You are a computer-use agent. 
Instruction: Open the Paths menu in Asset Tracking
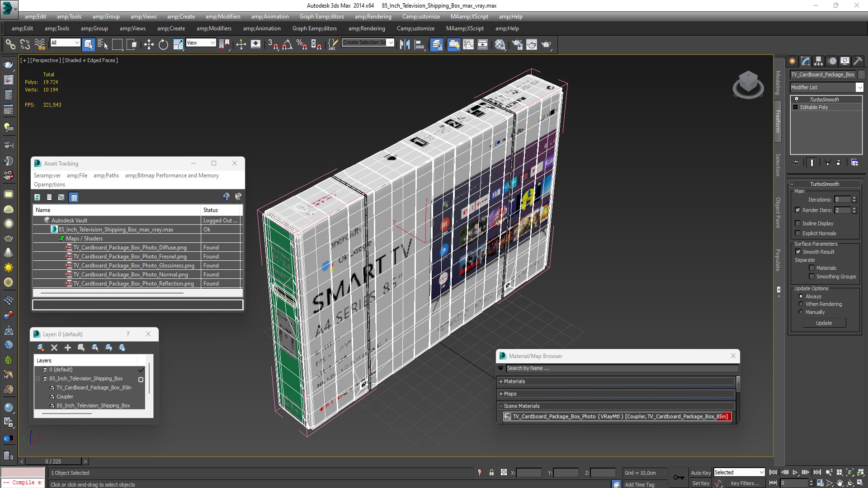coord(106,175)
